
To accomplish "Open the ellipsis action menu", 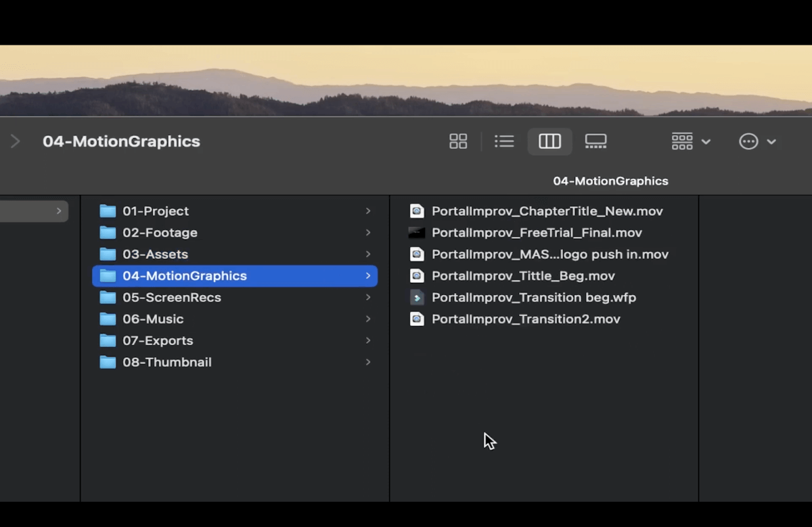I will (757, 141).
